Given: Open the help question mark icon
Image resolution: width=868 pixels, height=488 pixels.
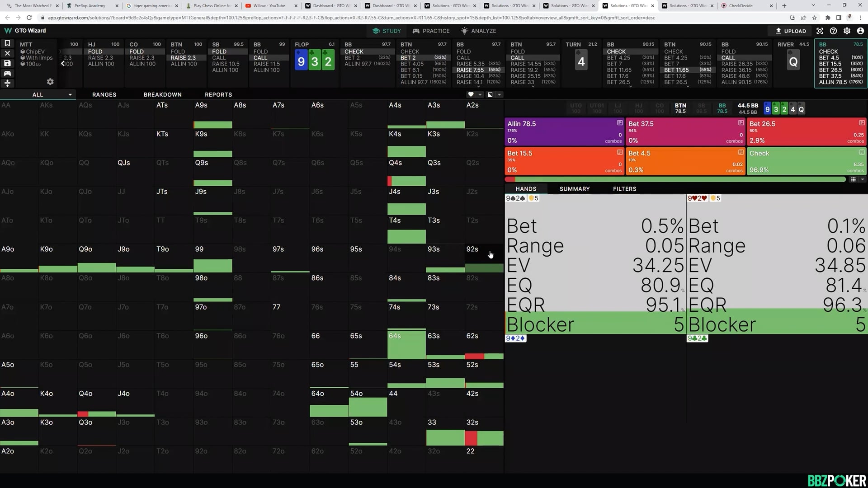Looking at the screenshot, I should (833, 31).
